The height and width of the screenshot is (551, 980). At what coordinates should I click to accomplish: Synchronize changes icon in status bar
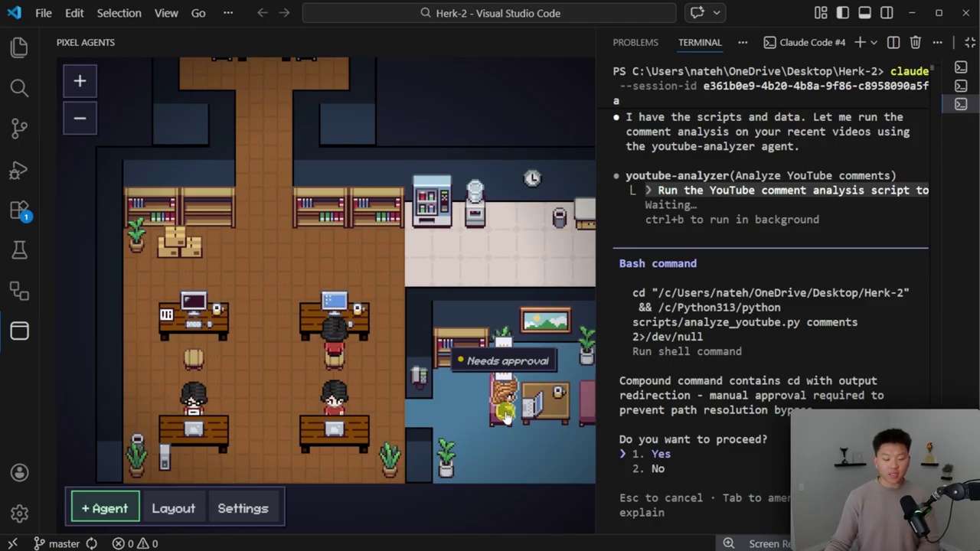[x=91, y=543]
